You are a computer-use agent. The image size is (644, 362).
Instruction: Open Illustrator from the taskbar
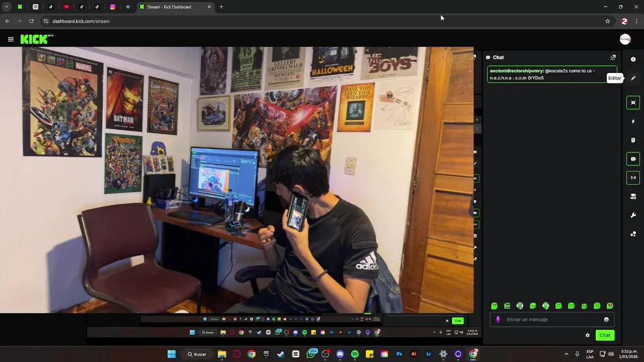coord(414,354)
